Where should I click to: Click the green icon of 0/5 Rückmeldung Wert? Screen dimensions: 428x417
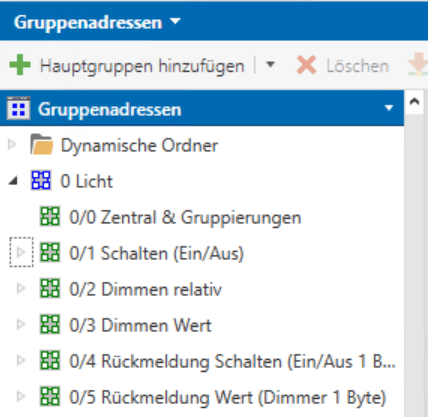click(50, 396)
